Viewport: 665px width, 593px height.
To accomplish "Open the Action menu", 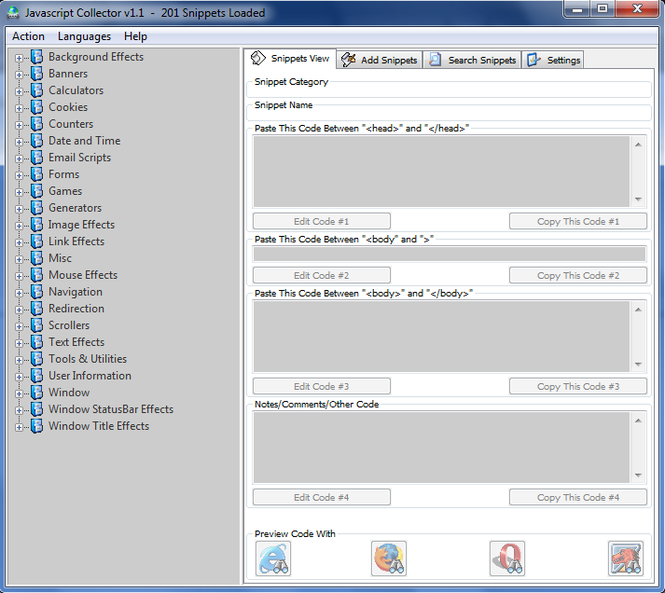I will [28, 36].
